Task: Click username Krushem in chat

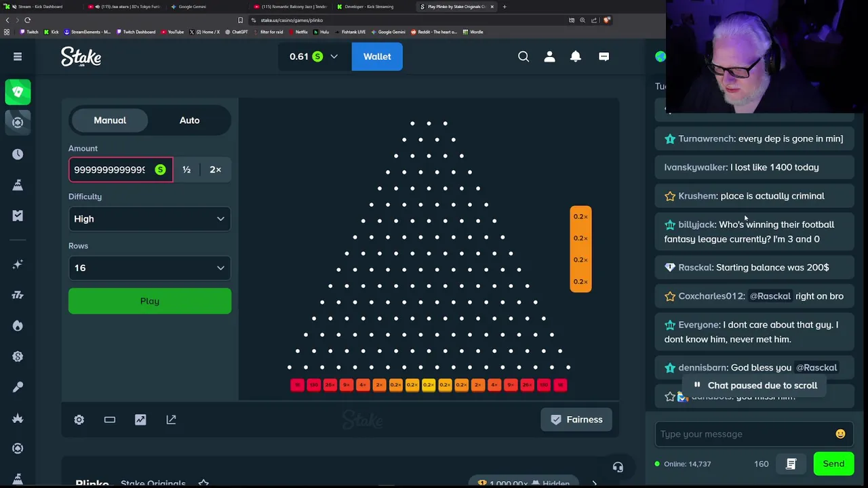Action: point(697,196)
